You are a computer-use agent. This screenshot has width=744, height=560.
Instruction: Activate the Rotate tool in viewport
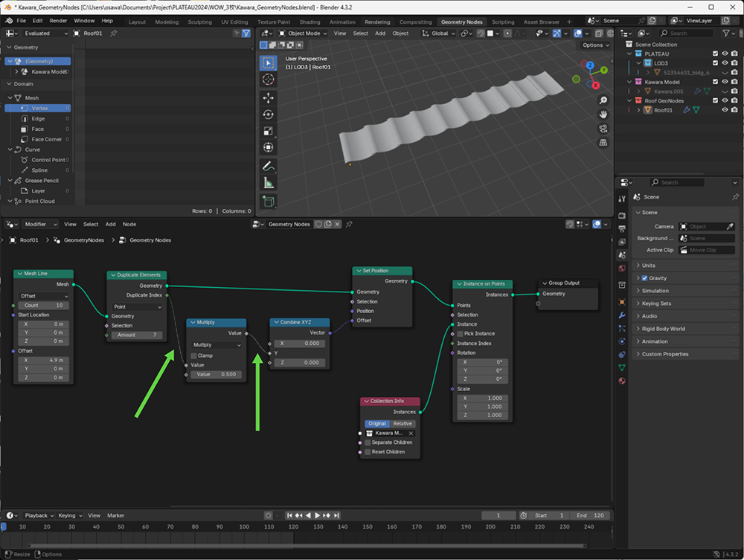click(269, 115)
